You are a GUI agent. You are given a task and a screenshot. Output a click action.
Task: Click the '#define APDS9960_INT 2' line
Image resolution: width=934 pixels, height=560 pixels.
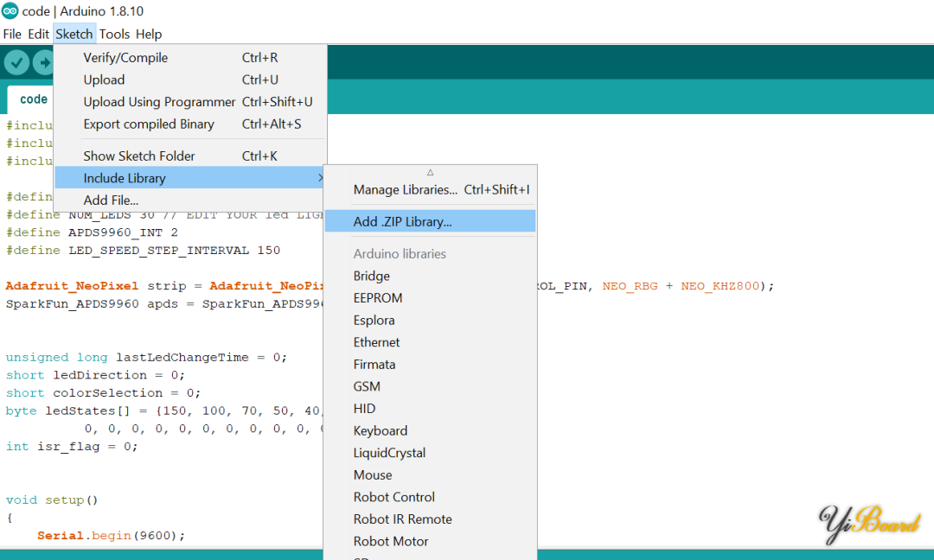click(x=92, y=232)
